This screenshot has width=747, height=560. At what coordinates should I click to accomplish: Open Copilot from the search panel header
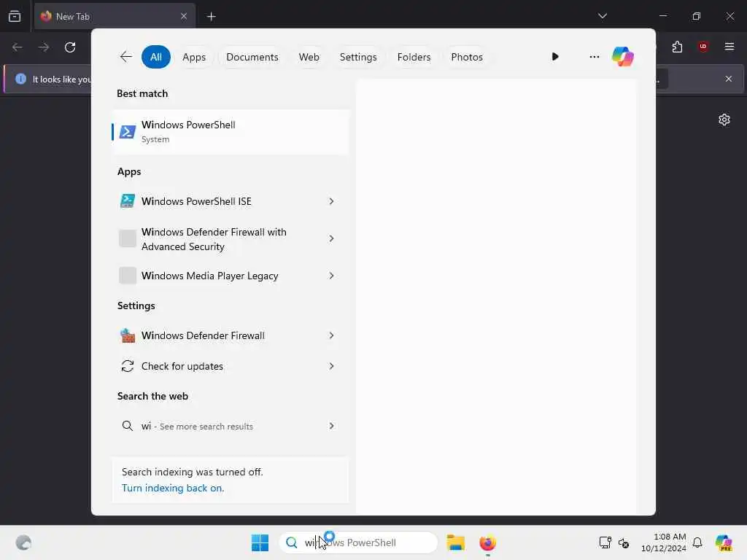623,57
